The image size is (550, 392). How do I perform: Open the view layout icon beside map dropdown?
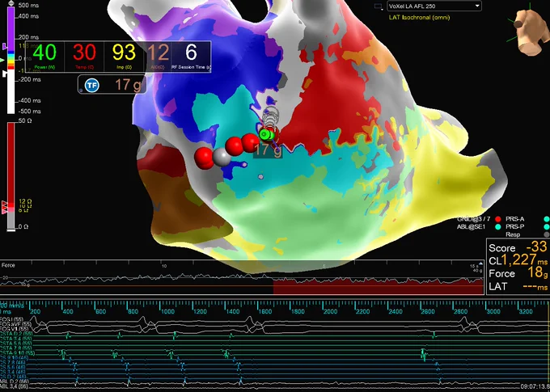(378, 6)
